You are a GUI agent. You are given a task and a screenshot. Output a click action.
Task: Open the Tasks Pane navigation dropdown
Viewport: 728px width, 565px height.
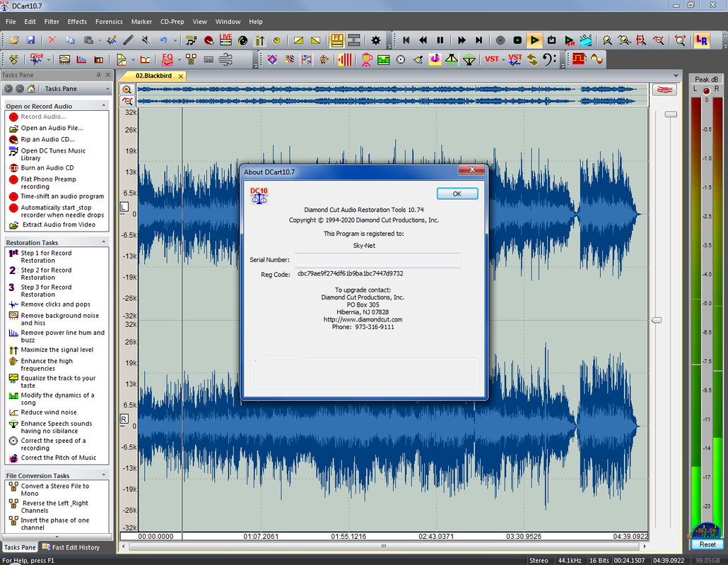pyautogui.click(x=107, y=88)
